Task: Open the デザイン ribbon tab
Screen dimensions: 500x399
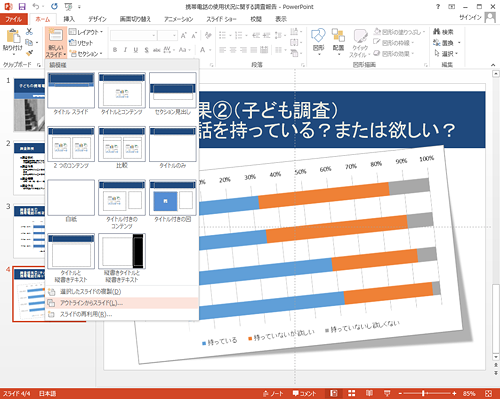Action: [97, 19]
